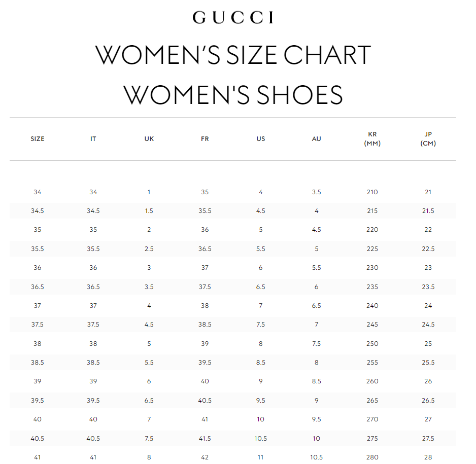
Task: Click the UK column header
Action: pyautogui.click(x=149, y=139)
